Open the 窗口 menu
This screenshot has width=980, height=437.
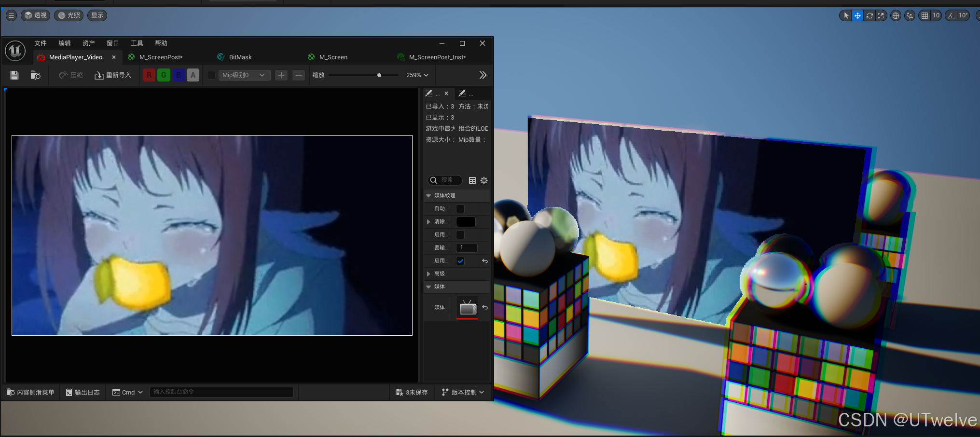(x=113, y=43)
